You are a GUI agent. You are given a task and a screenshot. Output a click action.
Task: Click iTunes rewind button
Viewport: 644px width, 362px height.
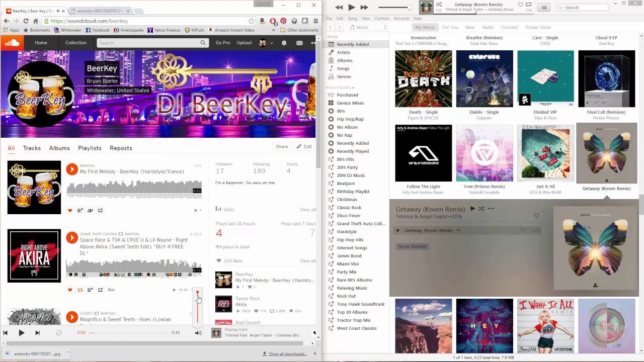coord(339,7)
